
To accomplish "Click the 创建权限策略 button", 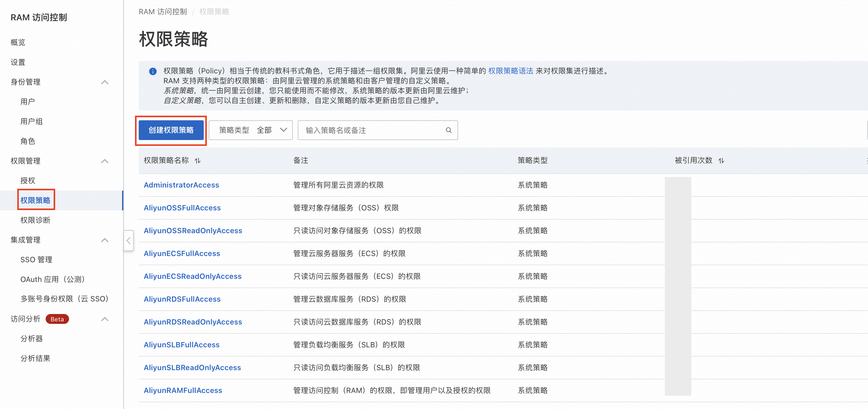I will tap(171, 130).
